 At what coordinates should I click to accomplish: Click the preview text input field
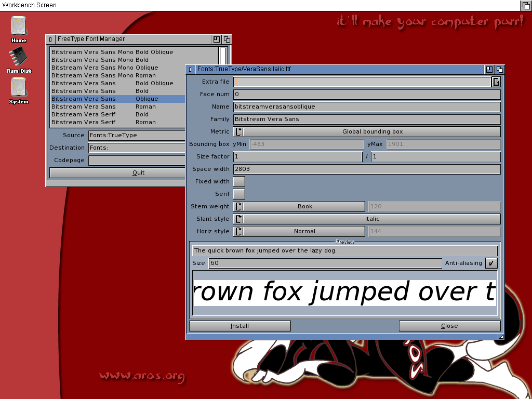(345, 251)
